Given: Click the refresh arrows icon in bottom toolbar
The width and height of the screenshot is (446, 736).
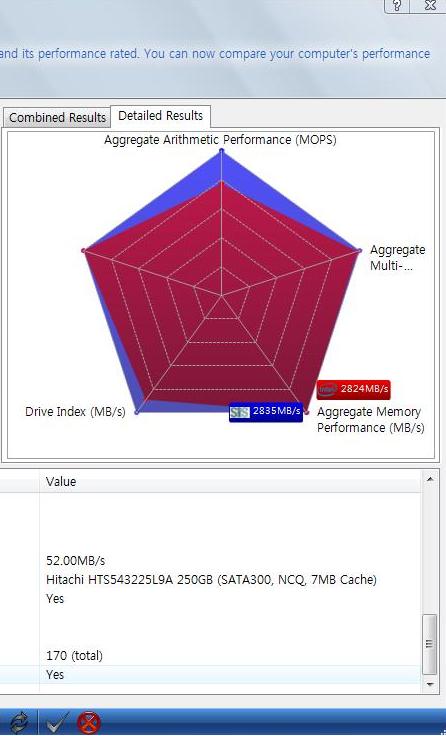Looking at the screenshot, I should [x=20, y=722].
